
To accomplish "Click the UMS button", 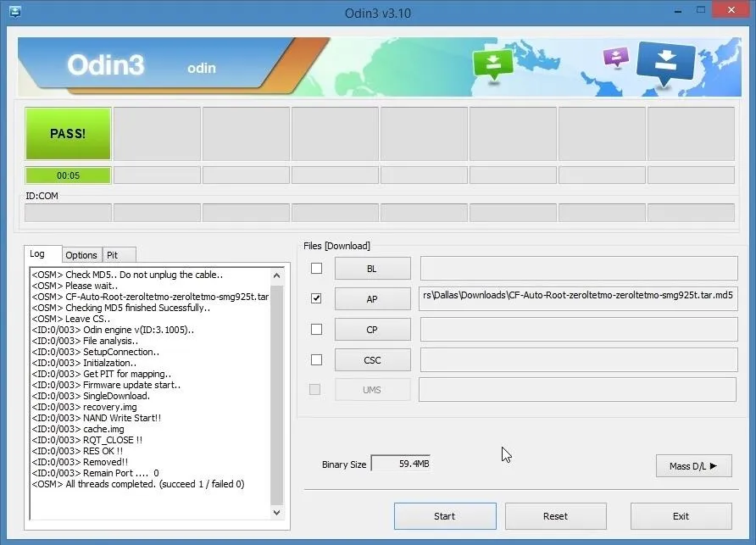I will click(x=373, y=390).
